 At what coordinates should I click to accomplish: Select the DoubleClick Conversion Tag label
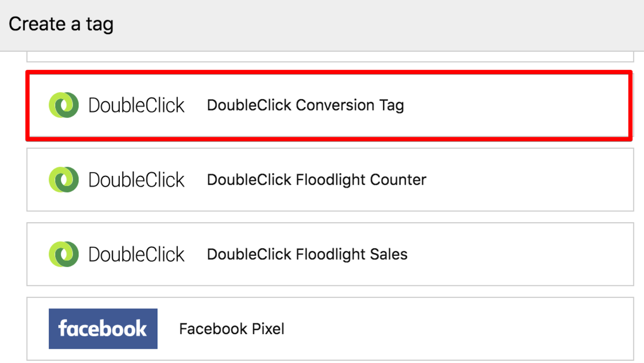[x=305, y=105]
